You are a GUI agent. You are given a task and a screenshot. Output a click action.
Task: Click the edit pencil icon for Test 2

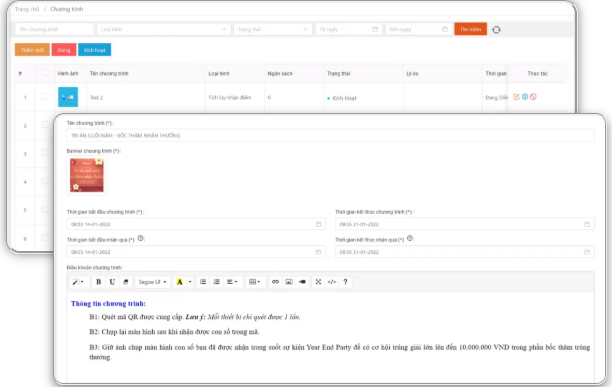[x=516, y=97]
